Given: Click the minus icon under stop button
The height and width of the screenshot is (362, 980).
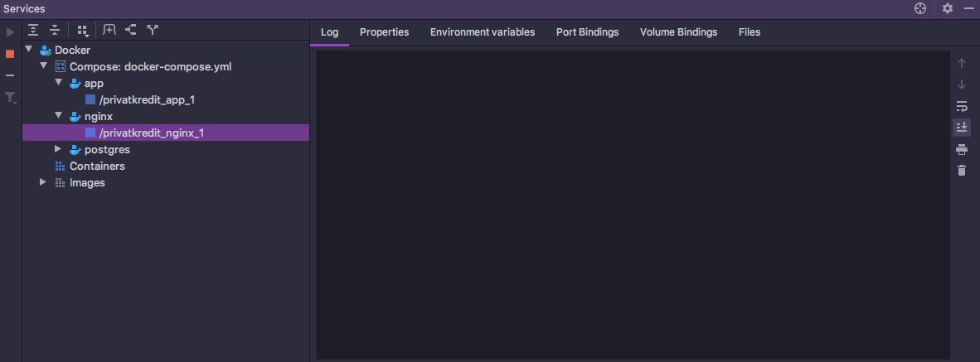Looking at the screenshot, I should click(10, 75).
